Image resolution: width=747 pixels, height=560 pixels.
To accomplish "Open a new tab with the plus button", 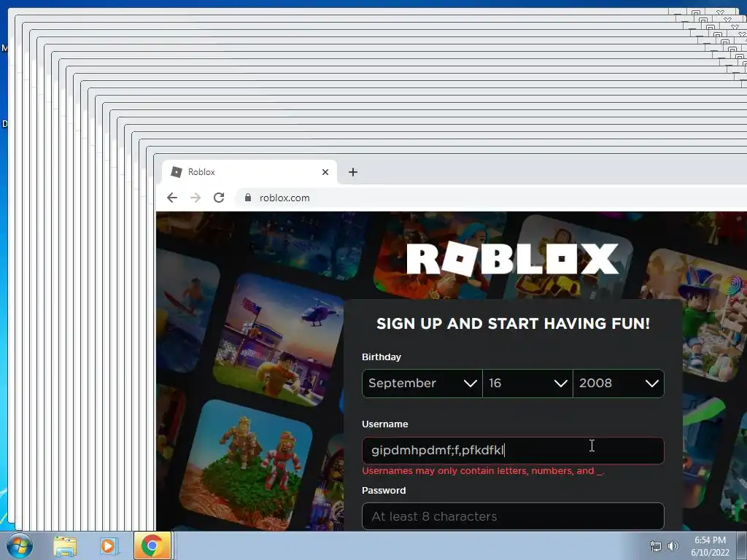I will 352,172.
